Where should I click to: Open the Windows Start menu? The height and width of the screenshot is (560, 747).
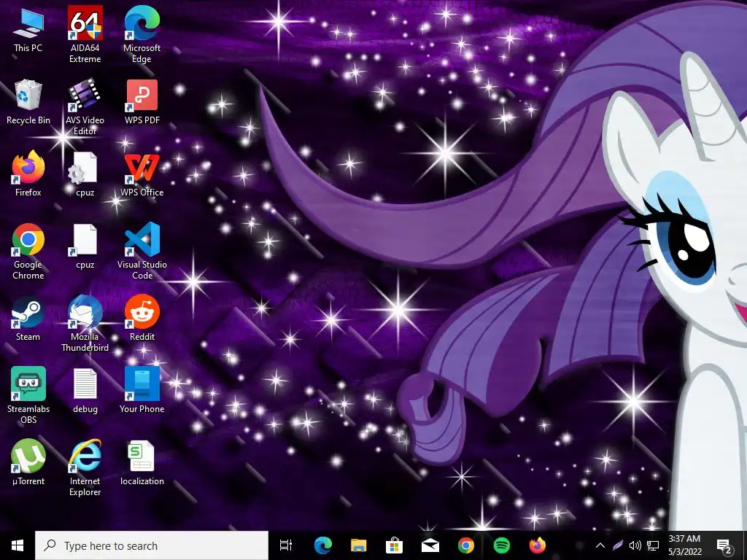point(18,545)
